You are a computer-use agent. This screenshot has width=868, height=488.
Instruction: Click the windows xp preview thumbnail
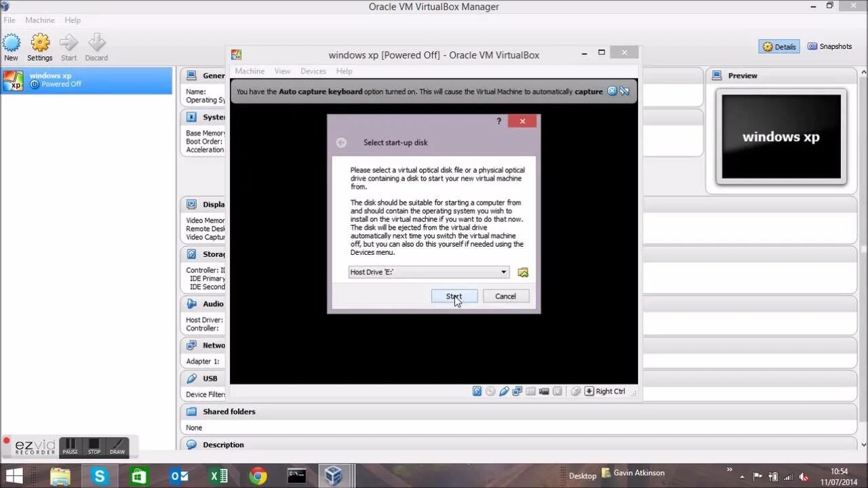(x=781, y=136)
